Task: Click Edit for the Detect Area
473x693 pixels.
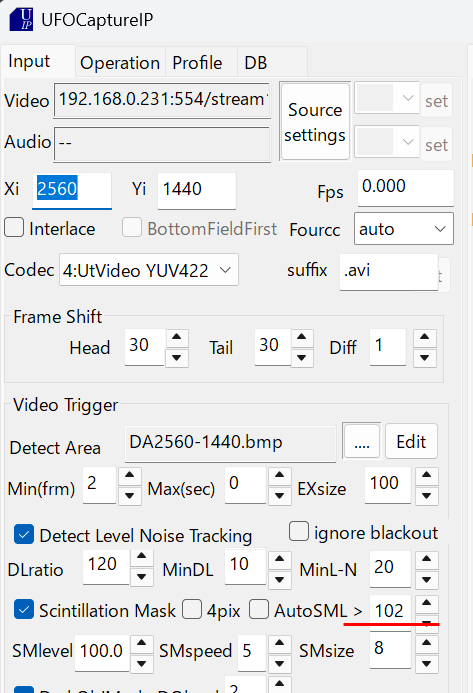Action: click(411, 441)
